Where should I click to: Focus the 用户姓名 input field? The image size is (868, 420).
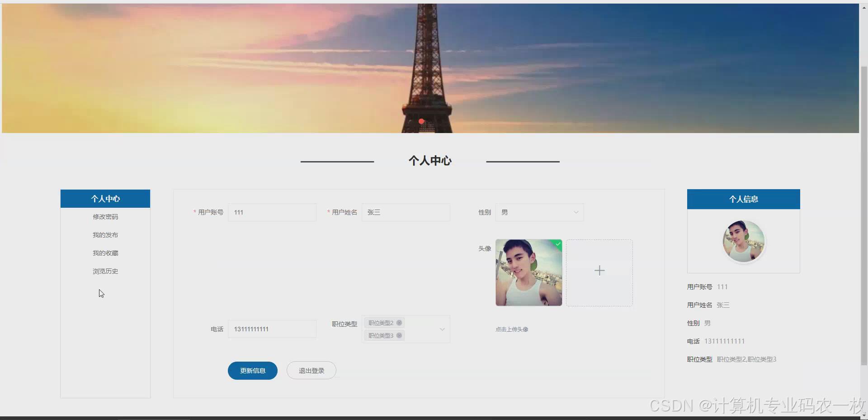tap(406, 212)
